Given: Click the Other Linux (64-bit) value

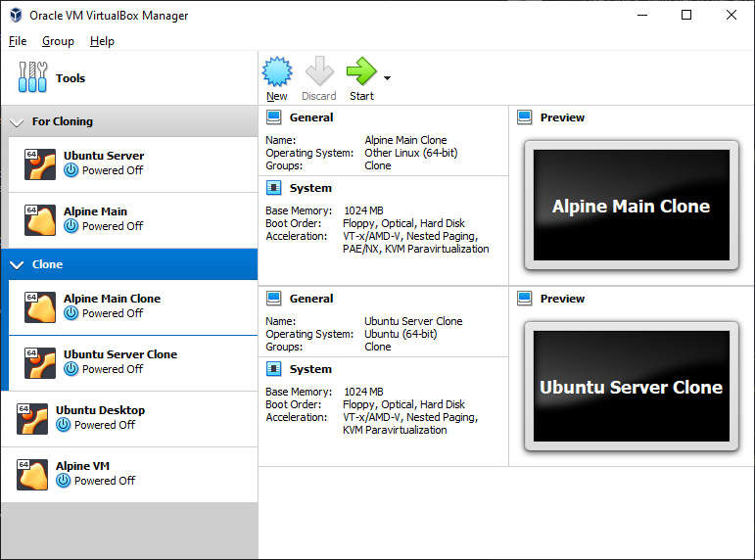Looking at the screenshot, I should coord(410,153).
